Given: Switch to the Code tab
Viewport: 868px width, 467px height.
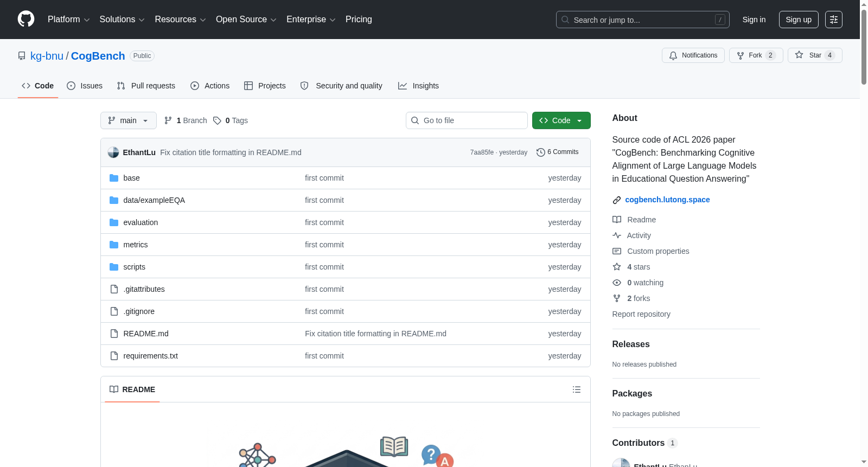Looking at the screenshot, I should point(38,86).
